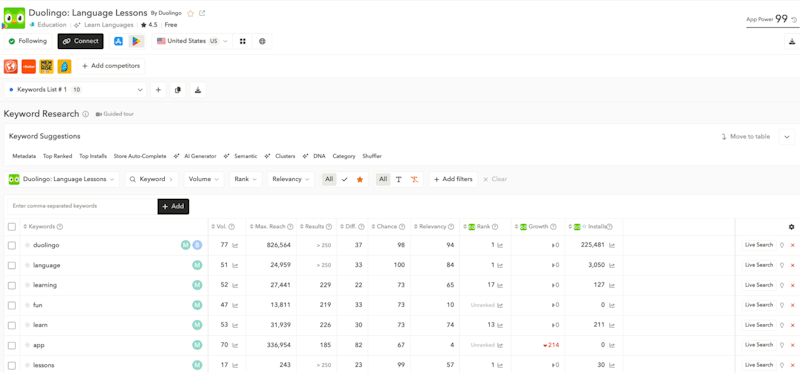Screen dimensions: 800x374
Task: Click the checkmark filter icon
Action: pos(344,179)
